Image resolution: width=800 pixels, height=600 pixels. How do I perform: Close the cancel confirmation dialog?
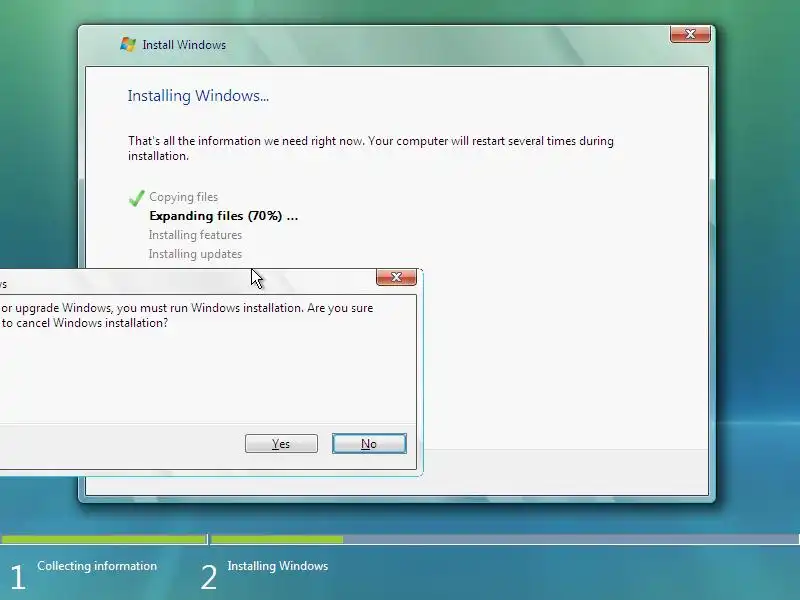point(396,277)
